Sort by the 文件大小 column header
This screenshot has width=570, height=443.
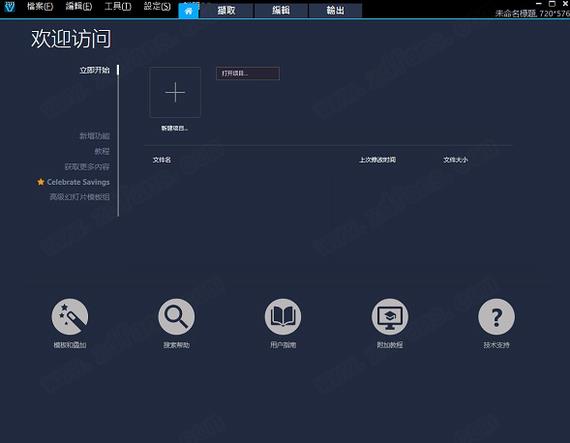(x=455, y=160)
